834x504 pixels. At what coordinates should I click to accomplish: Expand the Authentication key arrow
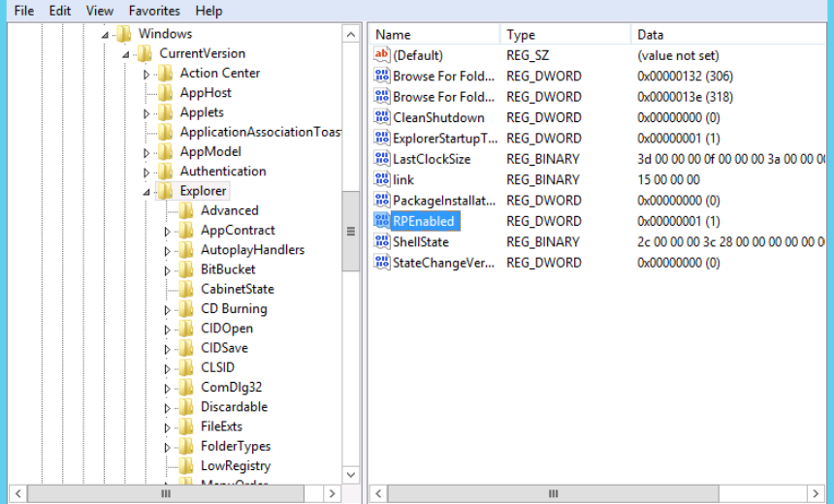pyautogui.click(x=147, y=172)
